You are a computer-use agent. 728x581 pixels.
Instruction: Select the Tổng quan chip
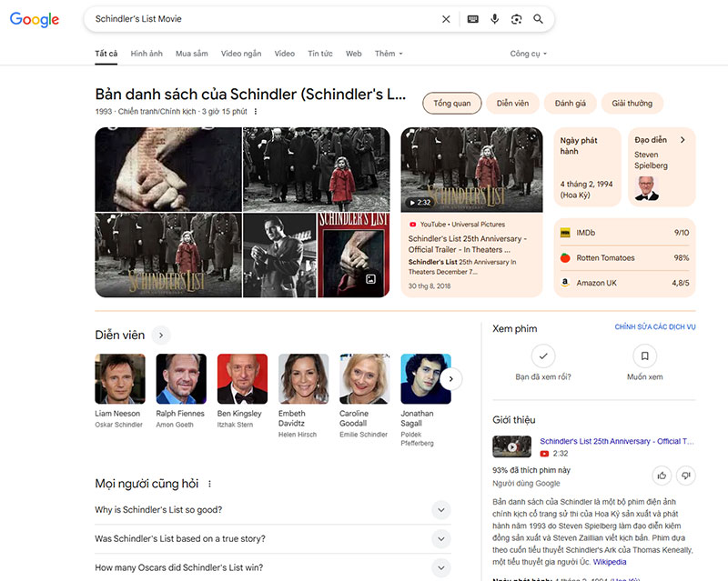451,103
